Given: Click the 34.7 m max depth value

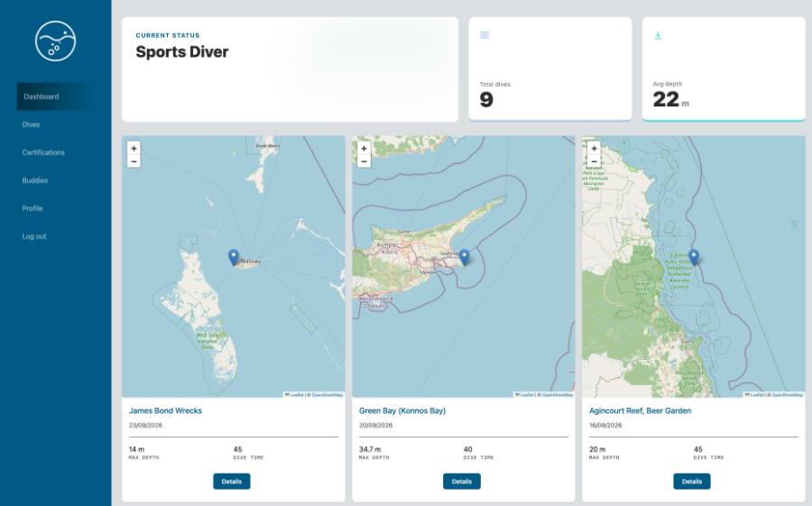Looking at the screenshot, I should [370, 449].
